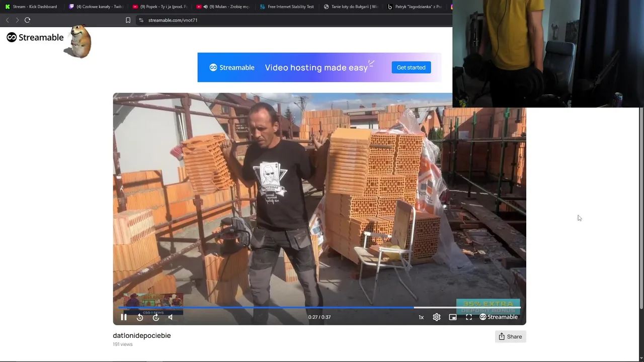Switch to Czołowe kanały Twitch tab
Screen dimensions: 644x362
click(96, 7)
